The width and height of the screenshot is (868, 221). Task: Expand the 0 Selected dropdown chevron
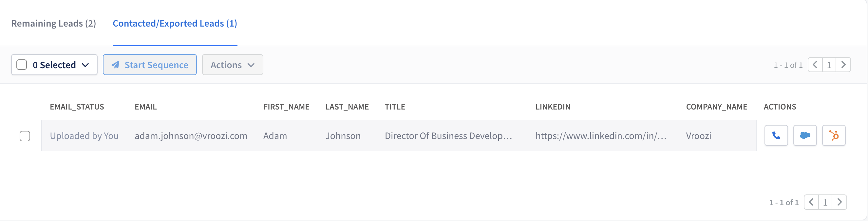click(85, 65)
